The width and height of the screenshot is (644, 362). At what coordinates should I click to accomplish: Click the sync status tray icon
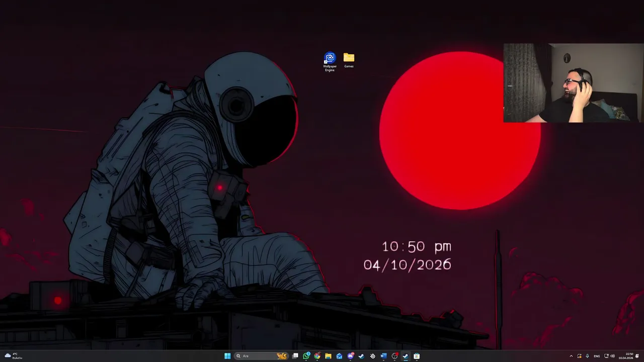pos(579,356)
